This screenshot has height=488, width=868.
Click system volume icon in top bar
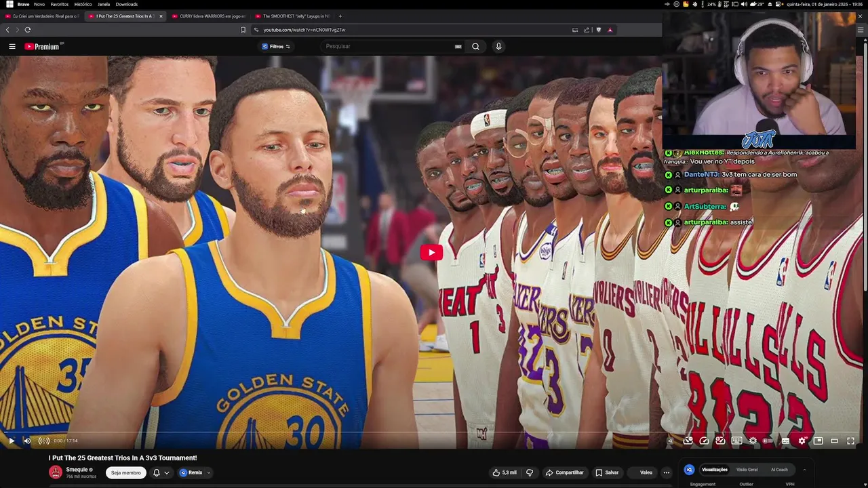point(744,4)
